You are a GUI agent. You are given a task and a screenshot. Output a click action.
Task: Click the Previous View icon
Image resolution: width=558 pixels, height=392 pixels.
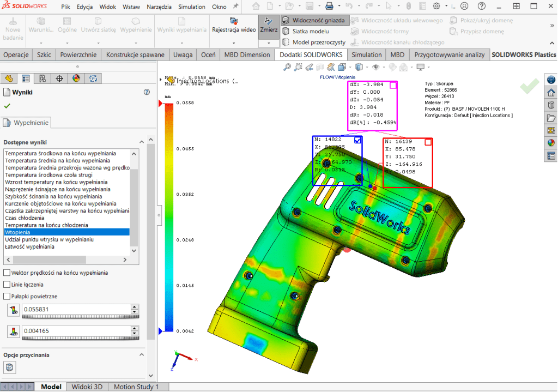310,67
